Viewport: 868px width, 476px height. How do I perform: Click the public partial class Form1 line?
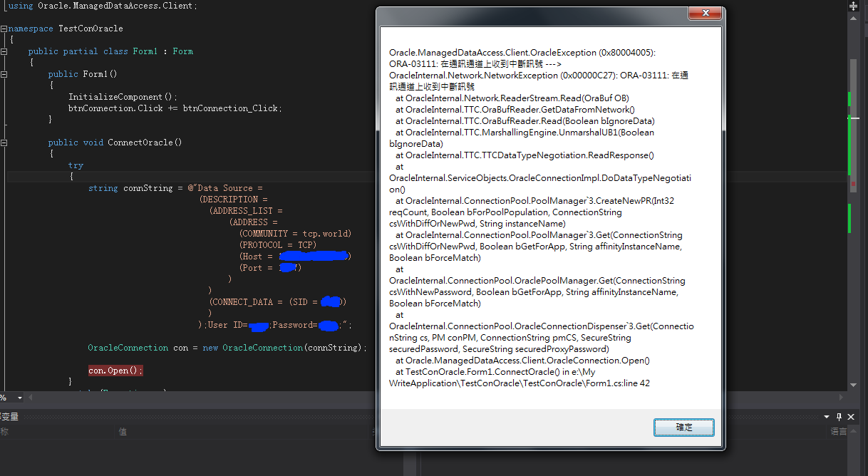[110, 51]
